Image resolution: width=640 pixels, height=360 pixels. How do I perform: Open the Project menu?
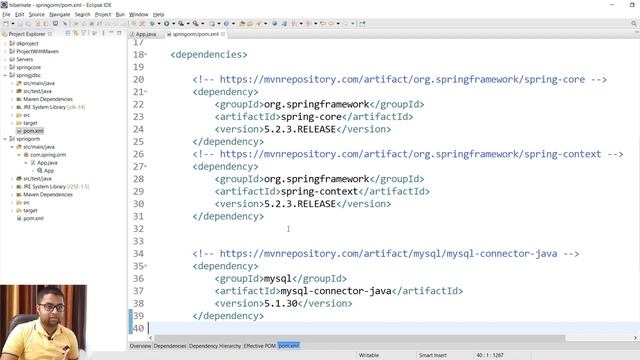click(x=103, y=14)
